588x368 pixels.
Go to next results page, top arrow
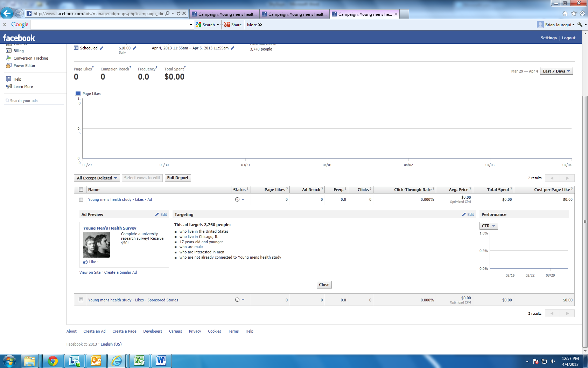pos(567,178)
